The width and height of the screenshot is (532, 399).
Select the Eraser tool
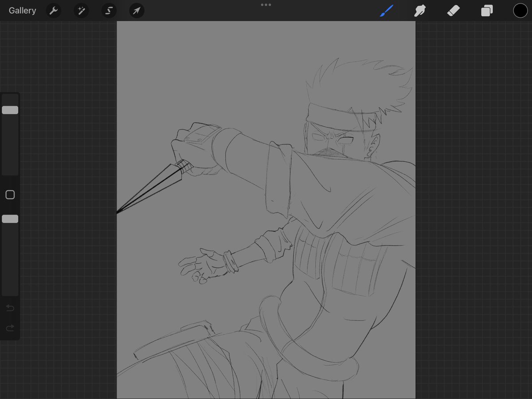(x=454, y=11)
